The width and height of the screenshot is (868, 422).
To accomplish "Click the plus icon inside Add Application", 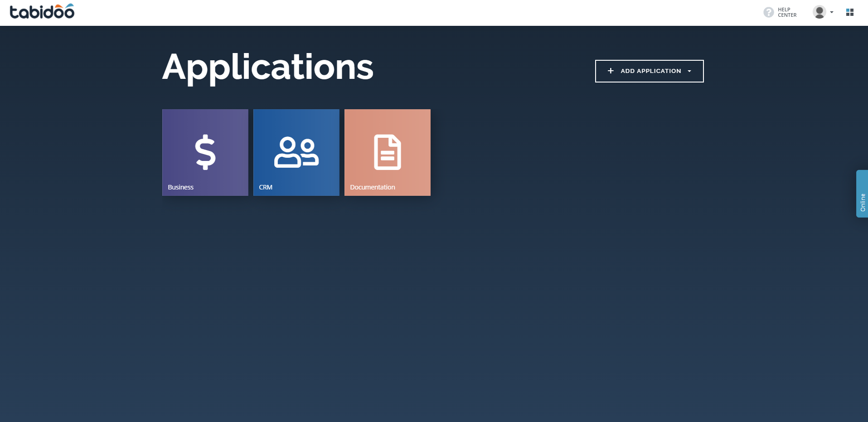I will click(x=610, y=71).
